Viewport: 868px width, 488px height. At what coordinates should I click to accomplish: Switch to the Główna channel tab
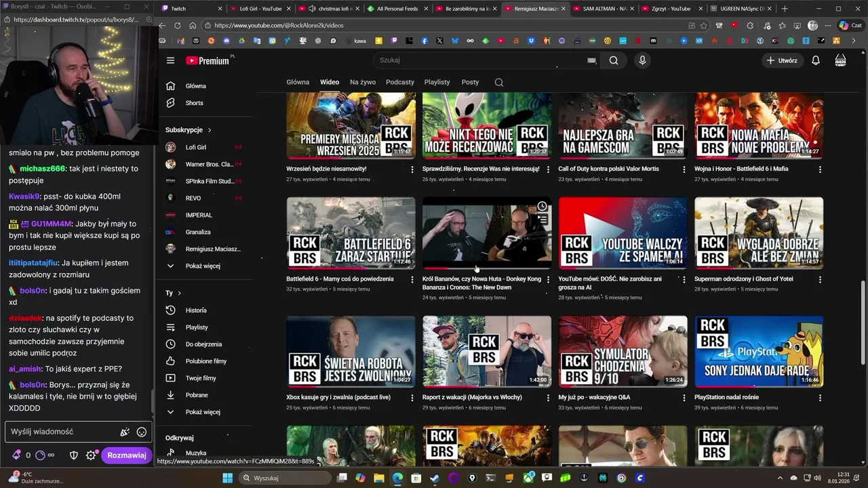pyautogui.click(x=298, y=82)
